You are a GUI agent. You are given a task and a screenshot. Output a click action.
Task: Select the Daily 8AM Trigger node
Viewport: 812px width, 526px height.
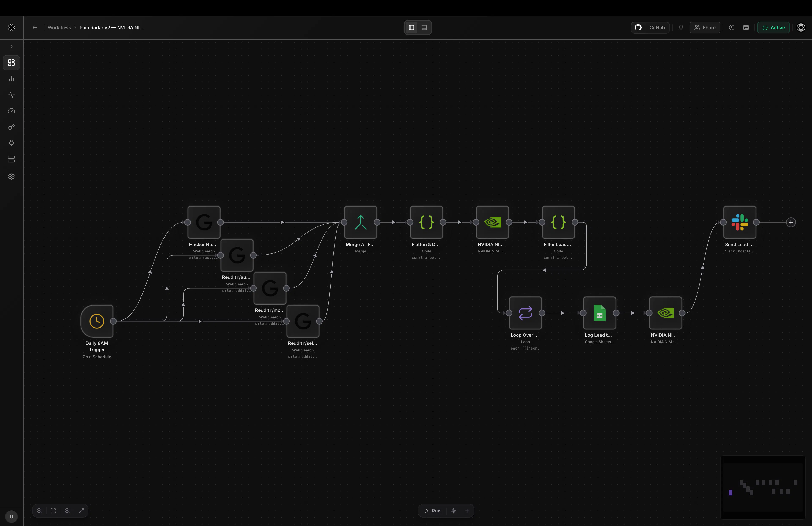[97, 321]
